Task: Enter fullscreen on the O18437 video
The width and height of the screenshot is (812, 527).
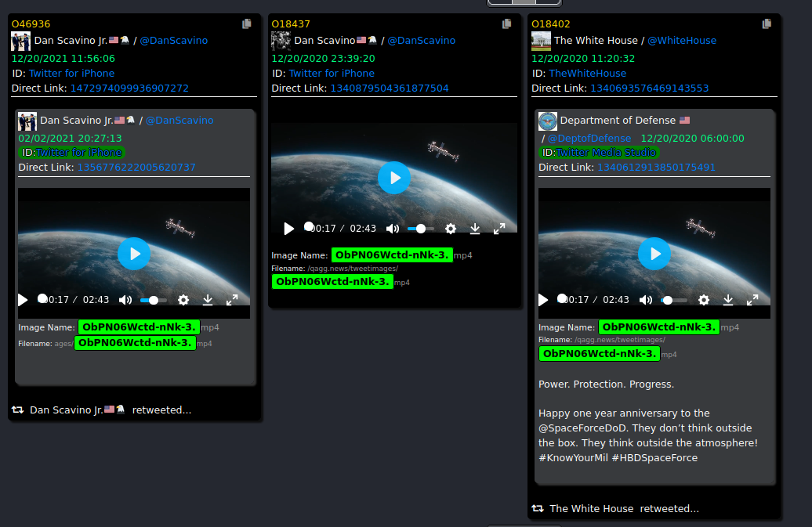Action: tap(499, 229)
